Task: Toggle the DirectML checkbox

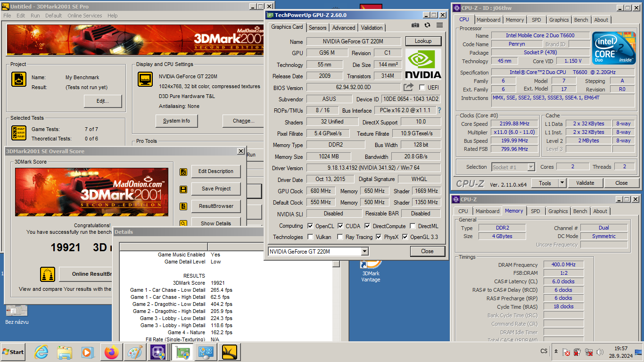Action: [413, 226]
